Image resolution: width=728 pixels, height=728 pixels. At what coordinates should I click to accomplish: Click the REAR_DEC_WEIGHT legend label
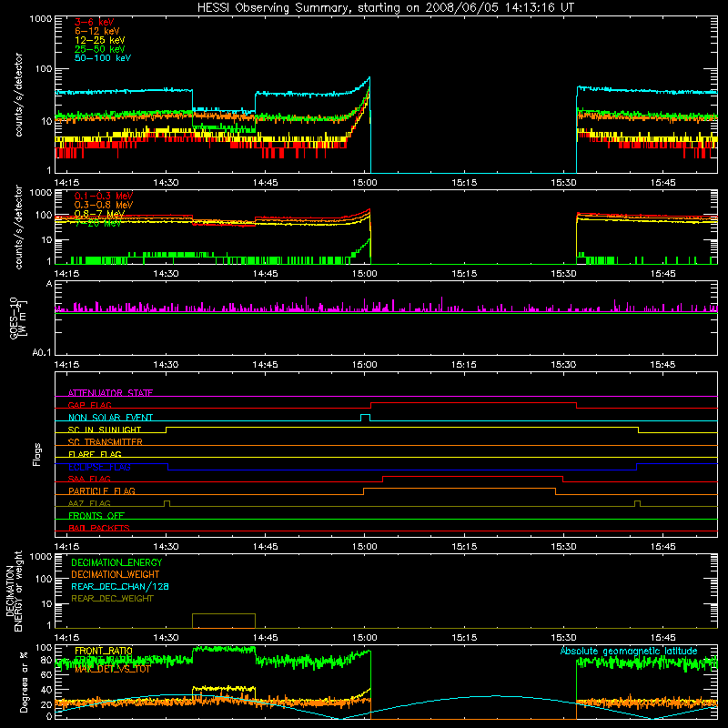112,599
